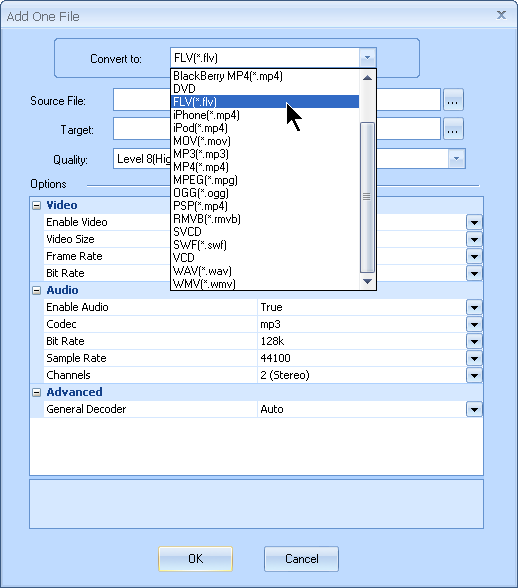Screen dimensions: 518x588
Task: Confirm with the OK button
Action: (x=195, y=559)
